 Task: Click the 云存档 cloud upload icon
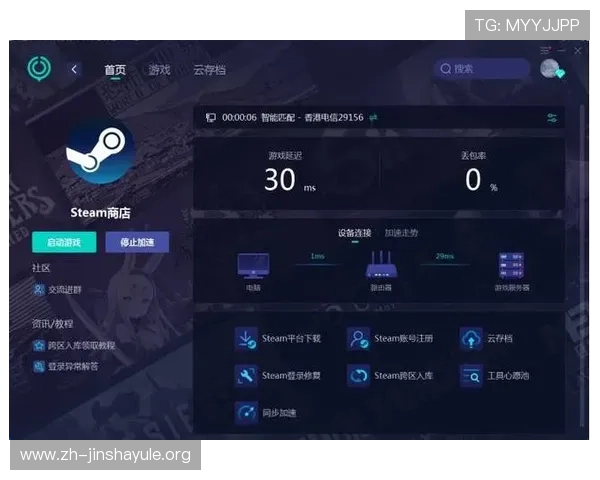pos(471,339)
